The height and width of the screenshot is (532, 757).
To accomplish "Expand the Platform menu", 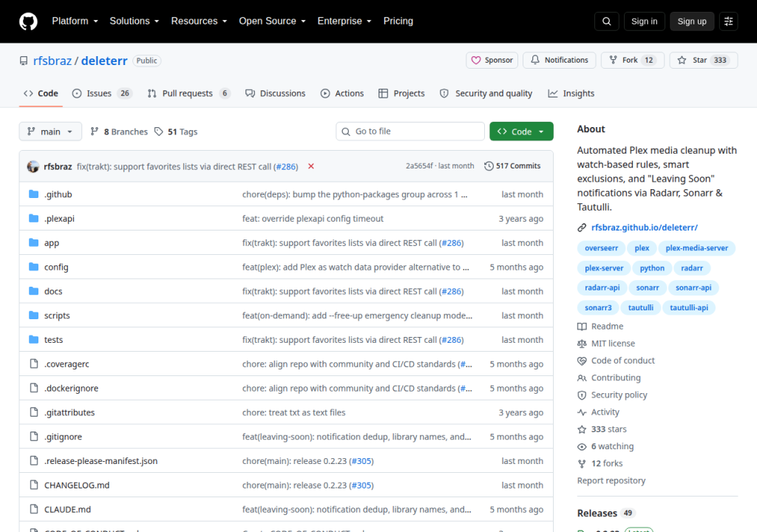I will 75,21.
